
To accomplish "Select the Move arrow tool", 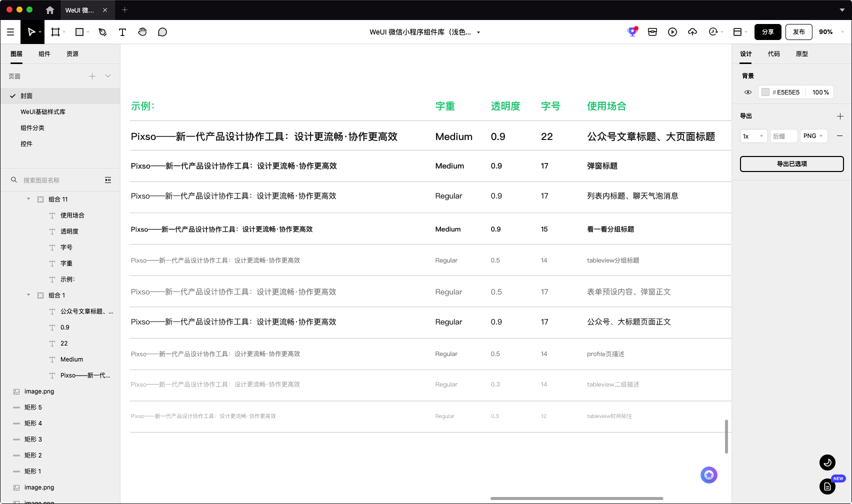I will (31, 32).
